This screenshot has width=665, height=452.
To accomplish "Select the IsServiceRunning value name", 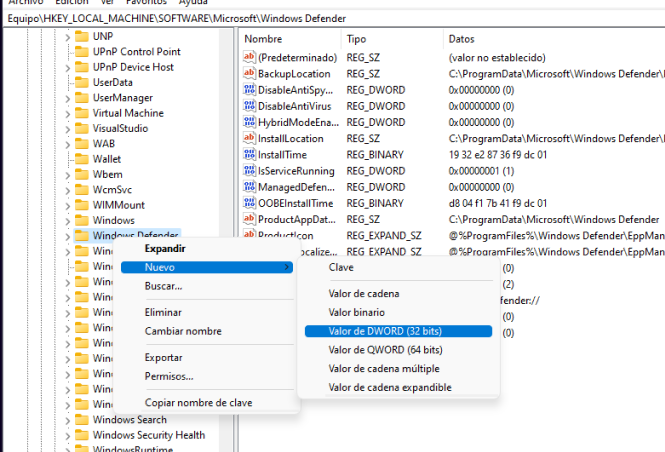I will point(296,171).
